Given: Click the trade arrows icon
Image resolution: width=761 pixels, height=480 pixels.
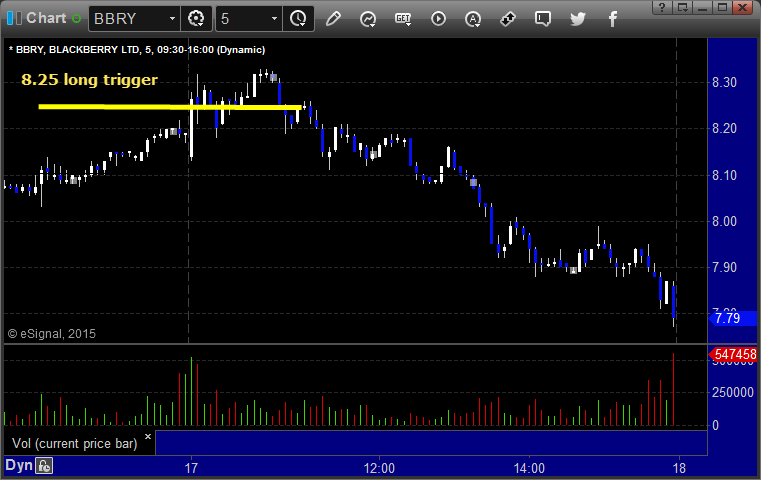Looking at the screenshot, I should pyautogui.click(x=508, y=19).
